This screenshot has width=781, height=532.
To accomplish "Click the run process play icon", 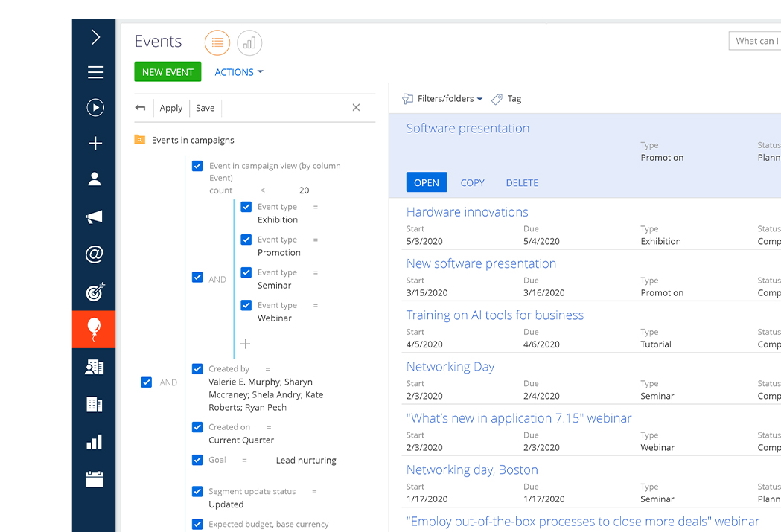I will click(x=95, y=108).
